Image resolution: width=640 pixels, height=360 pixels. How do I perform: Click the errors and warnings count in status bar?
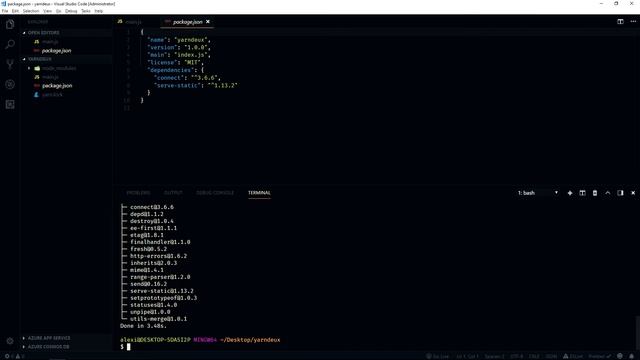point(14,356)
